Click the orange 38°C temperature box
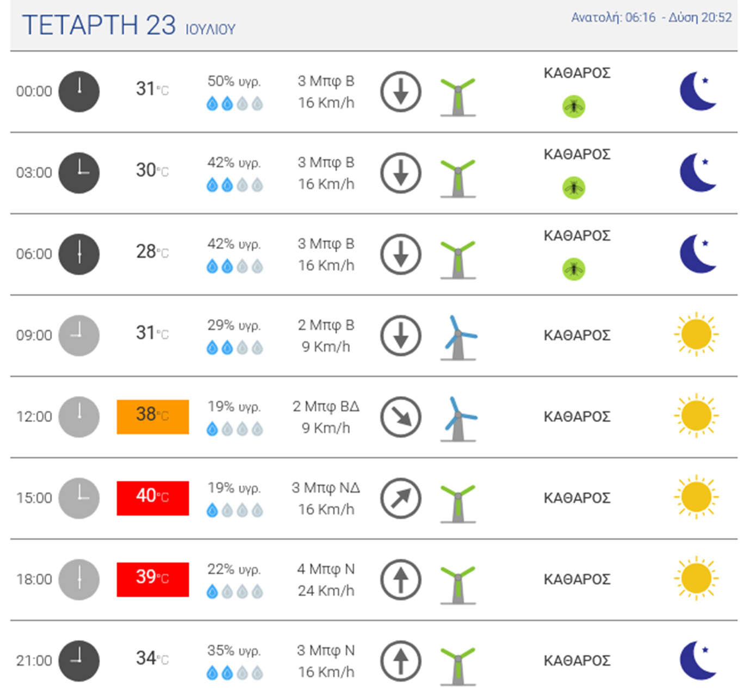The height and width of the screenshot is (700, 756). (153, 417)
